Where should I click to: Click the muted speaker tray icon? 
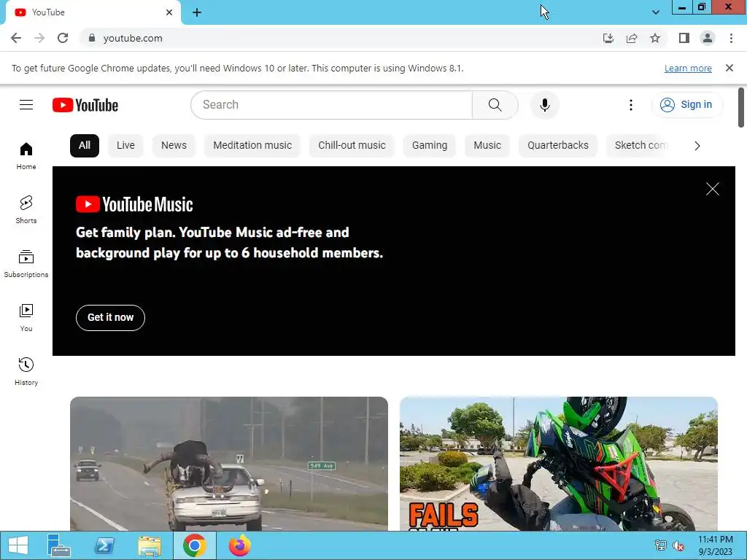coord(678,545)
